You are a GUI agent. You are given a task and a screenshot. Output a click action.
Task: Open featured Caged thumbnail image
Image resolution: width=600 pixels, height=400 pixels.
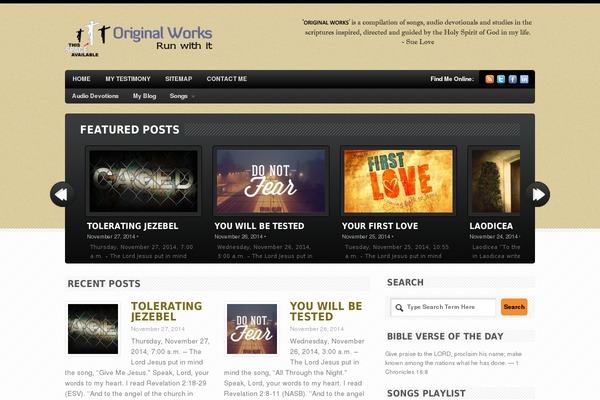click(x=143, y=181)
